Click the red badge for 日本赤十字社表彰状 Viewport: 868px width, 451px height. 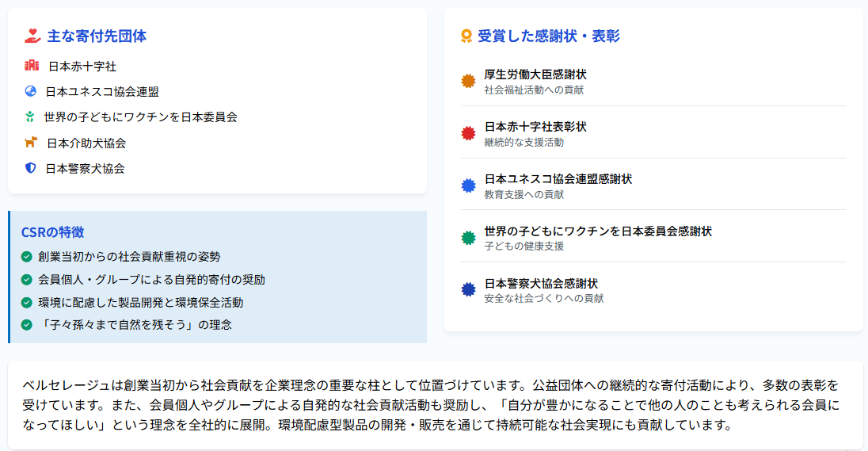pos(468,133)
